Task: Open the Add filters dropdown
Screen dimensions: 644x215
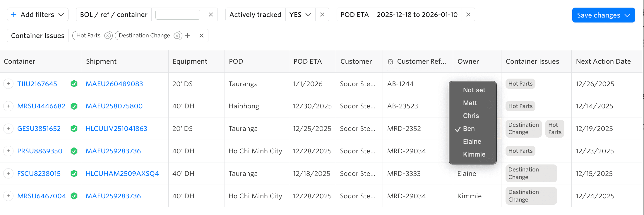Action: point(38,15)
